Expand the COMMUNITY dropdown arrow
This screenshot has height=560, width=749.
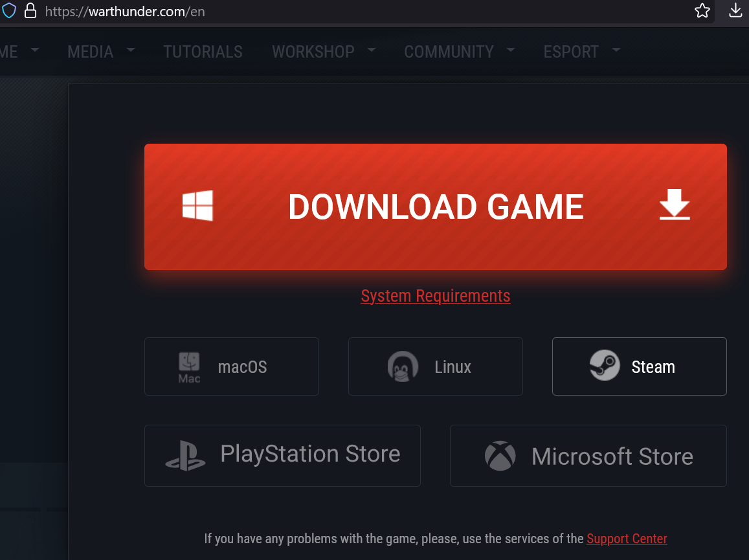coord(511,49)
